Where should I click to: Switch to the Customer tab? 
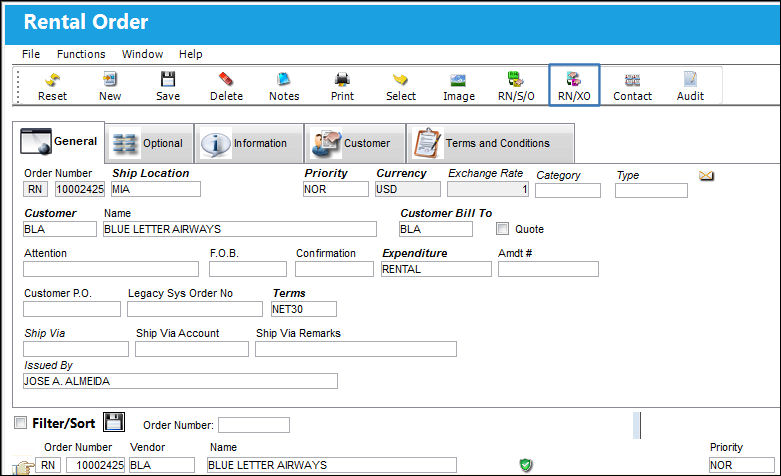355,143
